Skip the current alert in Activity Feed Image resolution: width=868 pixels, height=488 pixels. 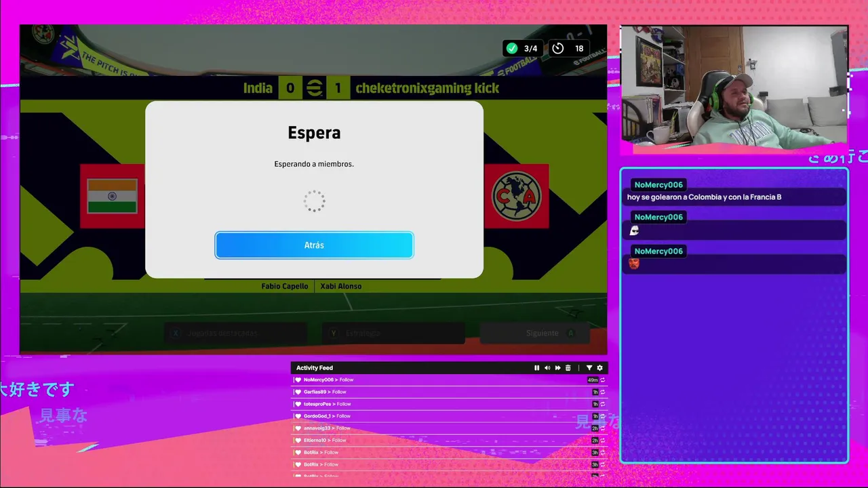point(557,368)
